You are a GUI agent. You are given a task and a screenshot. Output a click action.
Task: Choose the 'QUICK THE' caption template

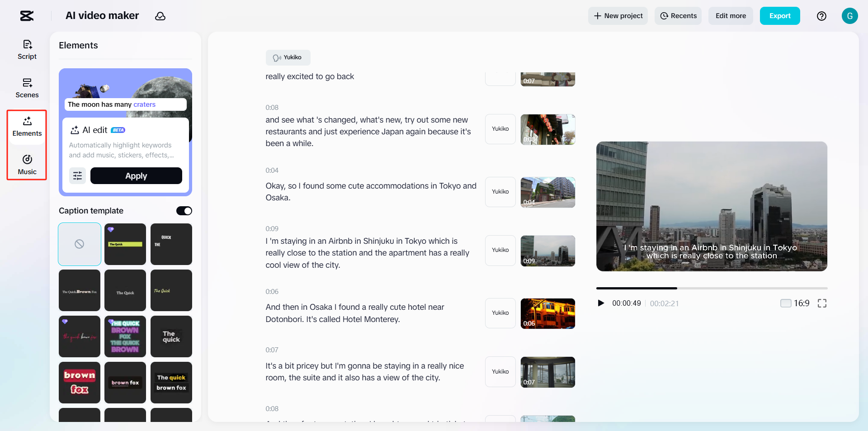[x=171, y=244]
